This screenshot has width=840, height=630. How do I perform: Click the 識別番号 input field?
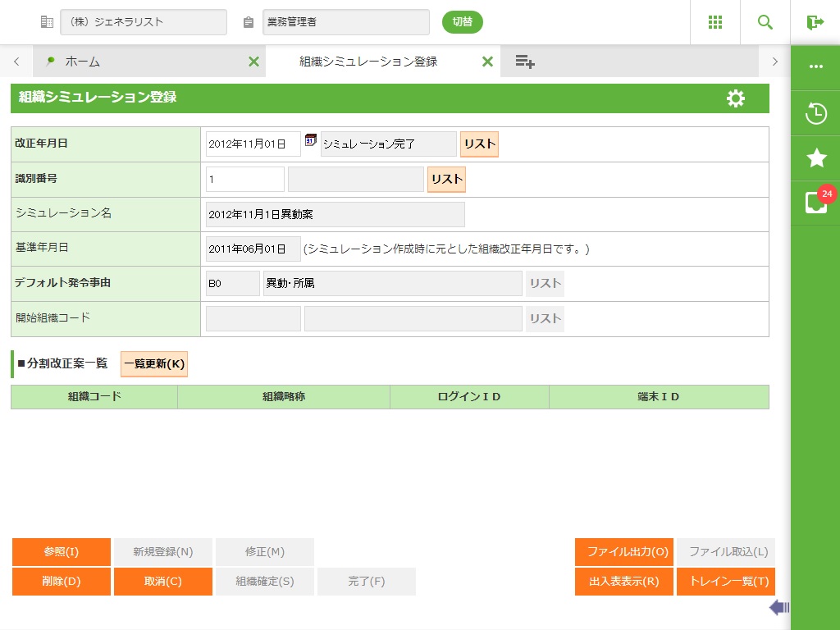(x=244, y=179)
